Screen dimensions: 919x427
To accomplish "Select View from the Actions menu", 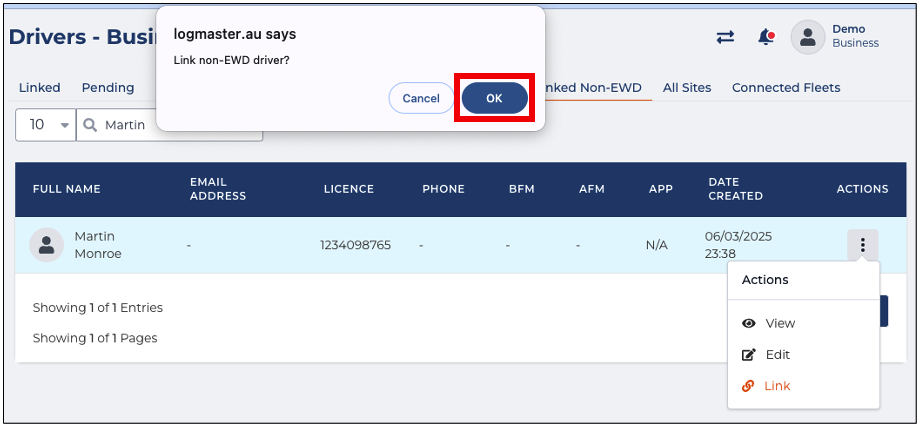I will coord(780,323).
